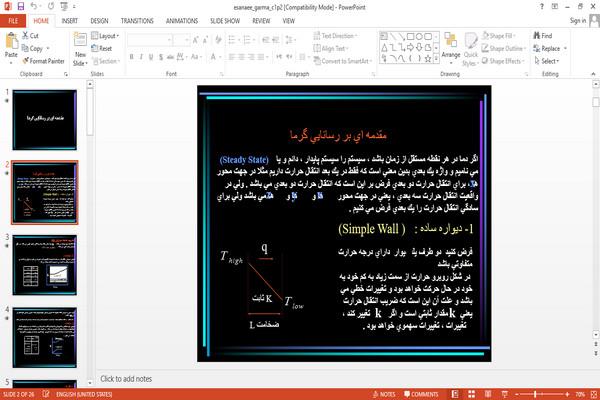Toggle Bold formatting
The height and width of the screenshot is (400, 600).
pyautogui.click(x=132, y=57)
